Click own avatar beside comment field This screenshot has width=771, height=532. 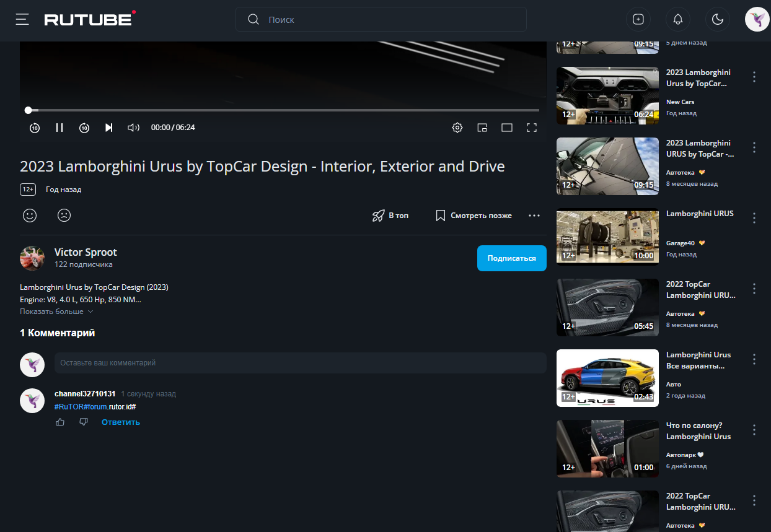[32, 365]
